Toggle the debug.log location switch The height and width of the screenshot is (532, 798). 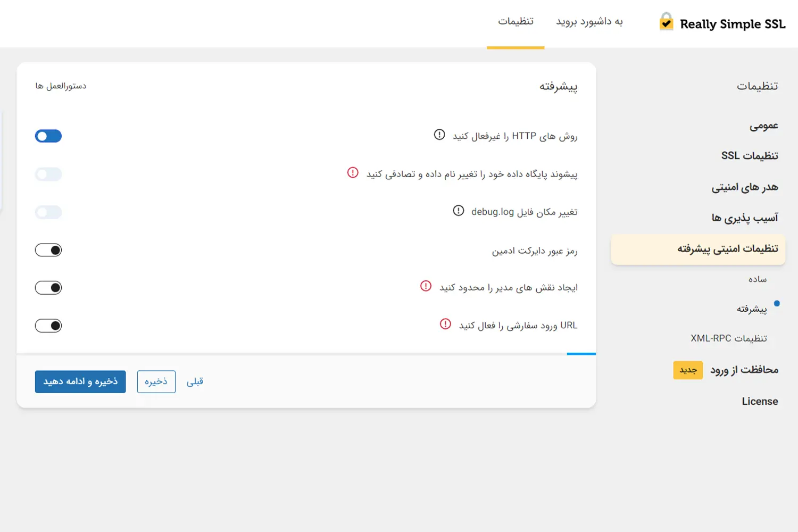48,212
